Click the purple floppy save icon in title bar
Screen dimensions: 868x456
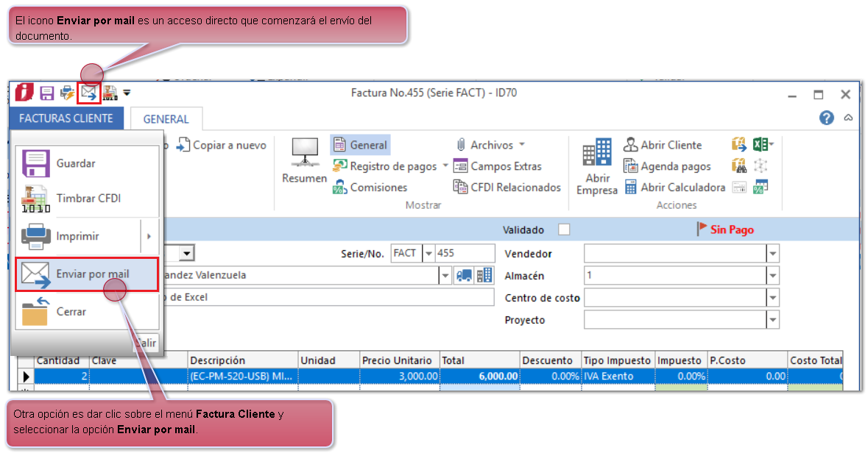[x=47, y=93]
